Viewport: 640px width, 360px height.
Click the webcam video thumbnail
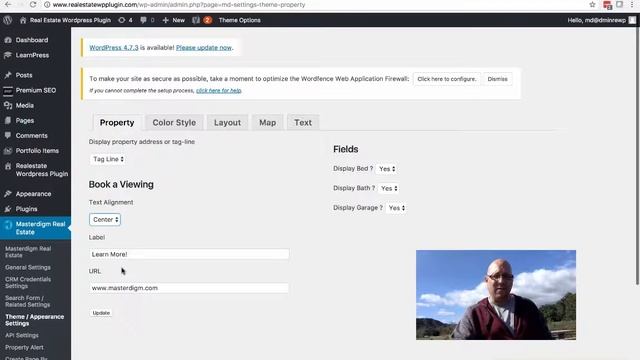(496, 295)
